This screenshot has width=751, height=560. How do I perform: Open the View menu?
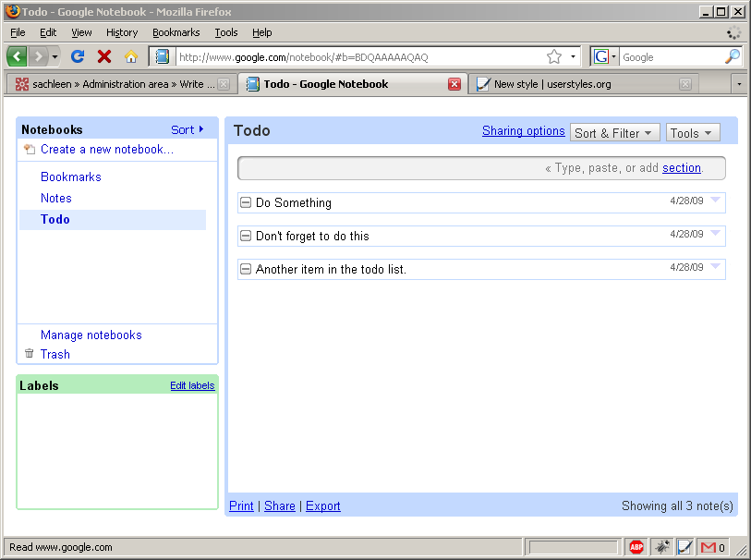pyautogui.click(x=81, y=32)
